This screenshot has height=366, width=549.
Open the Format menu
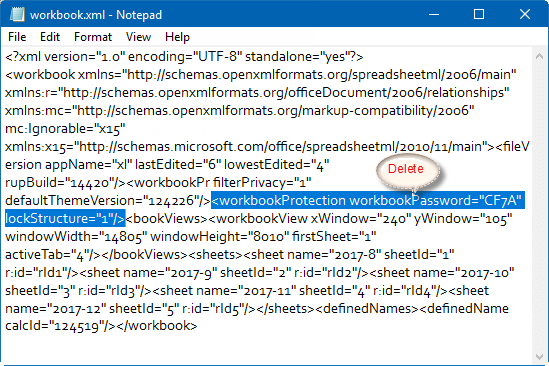[x=93, y=37]
